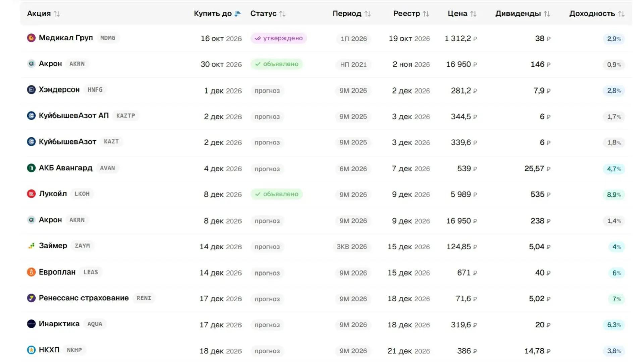
Task: Click the НКХП logo icon
Action: point(31,350)
